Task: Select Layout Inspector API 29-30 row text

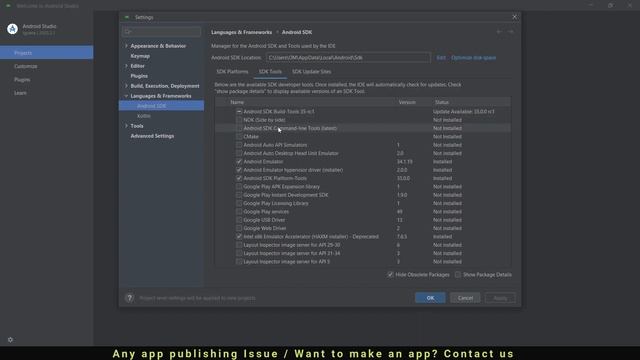Action: (292, 245)
